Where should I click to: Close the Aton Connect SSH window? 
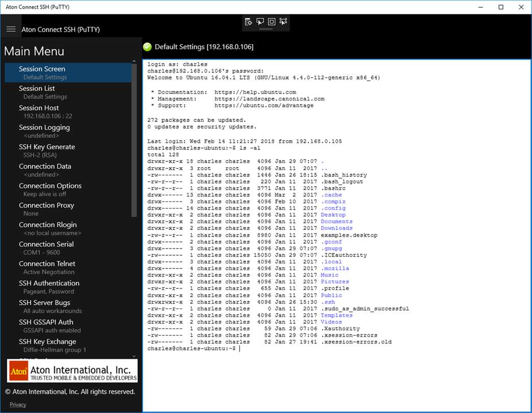point(521,7)
